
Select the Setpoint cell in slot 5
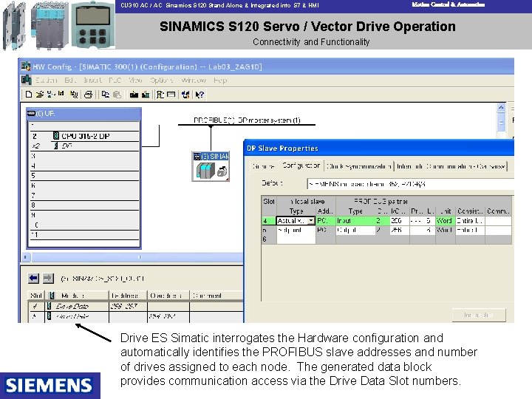(296, 230)
